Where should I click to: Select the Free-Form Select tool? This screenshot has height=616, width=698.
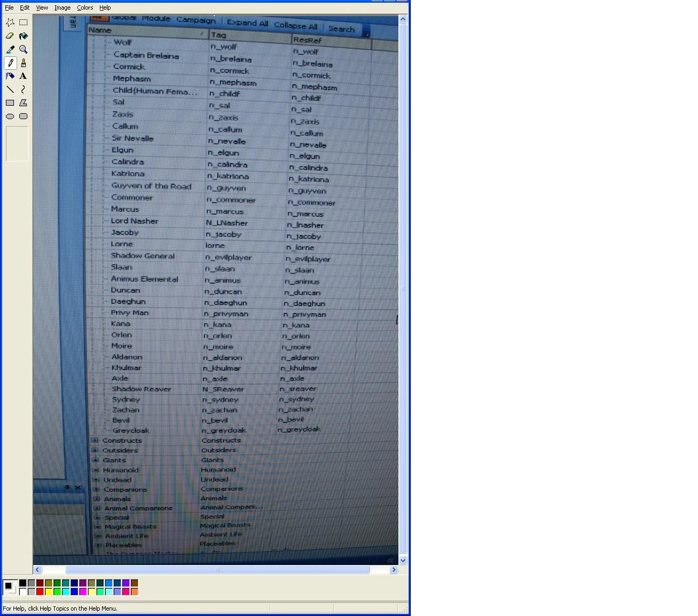(10, 23)
